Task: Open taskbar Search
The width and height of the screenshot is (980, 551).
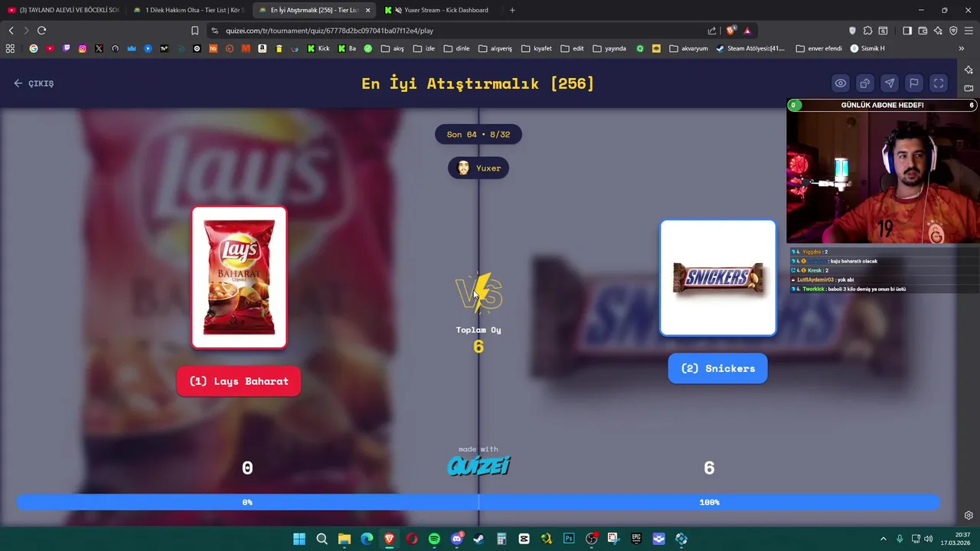Action: pyautogui.click(x=322, y=539)
